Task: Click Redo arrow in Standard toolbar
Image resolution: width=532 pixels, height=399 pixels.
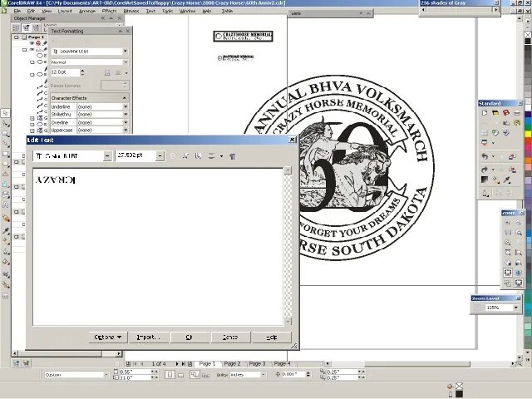Action: 485,170
